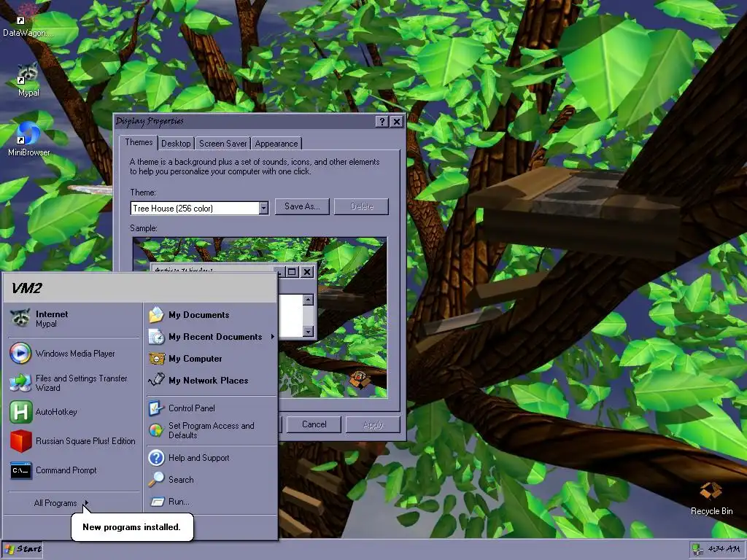The width and height of the screenshot is (747, 560).
Task: Open My Network Places
Action: [212, 381]
